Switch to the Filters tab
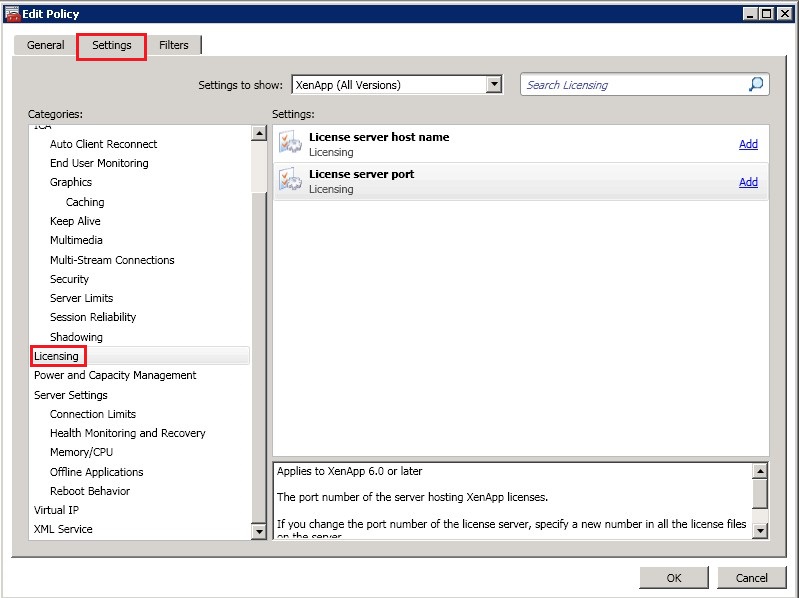This screenshot has height=598, width=799. tap(174, 45)
